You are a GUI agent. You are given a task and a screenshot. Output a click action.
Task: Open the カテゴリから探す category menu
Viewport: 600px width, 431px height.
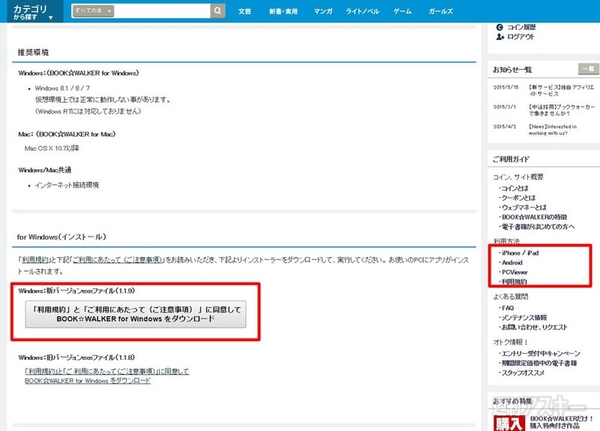[35, 11]
